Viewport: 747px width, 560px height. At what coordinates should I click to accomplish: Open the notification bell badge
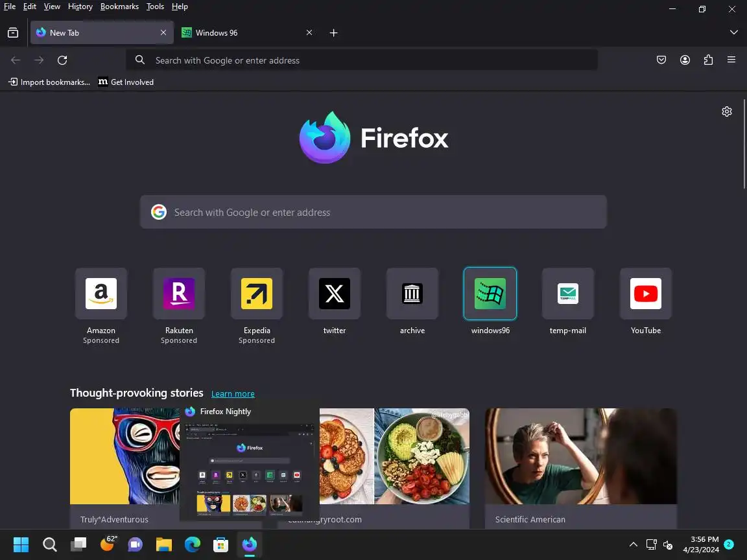[728, 544]
